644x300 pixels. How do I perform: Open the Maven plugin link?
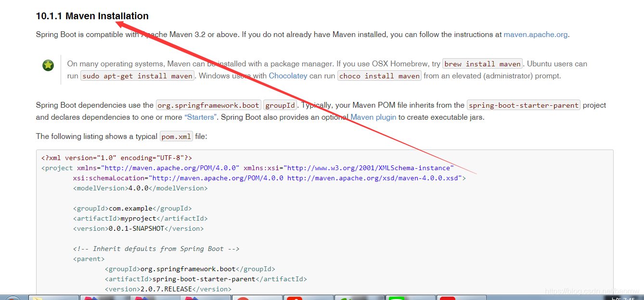pyautogui.click(x=374, y=117)
